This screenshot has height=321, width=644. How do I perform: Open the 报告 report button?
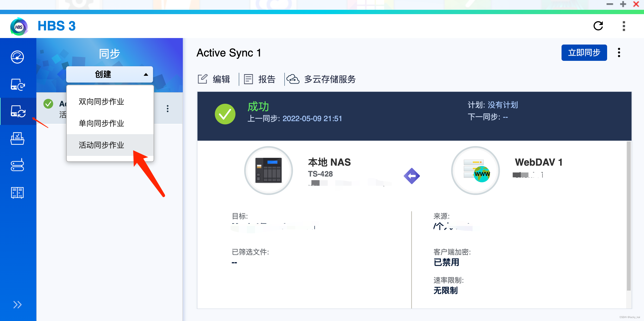click(x=260, y=79)
